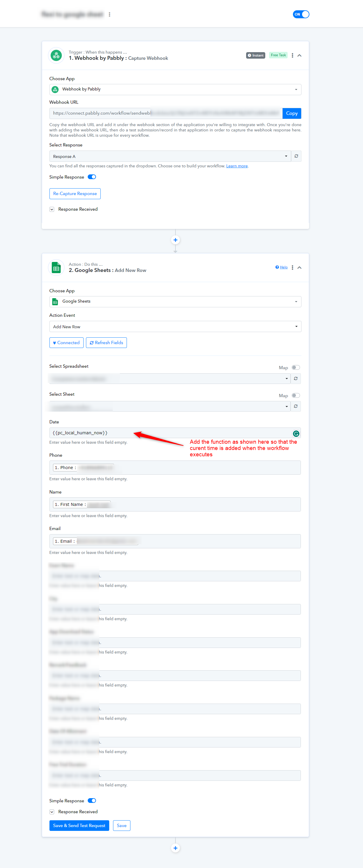Open the Webhook by Pabbly app dropdown
This screenshot has height=868, width=363.
[175, 89]
